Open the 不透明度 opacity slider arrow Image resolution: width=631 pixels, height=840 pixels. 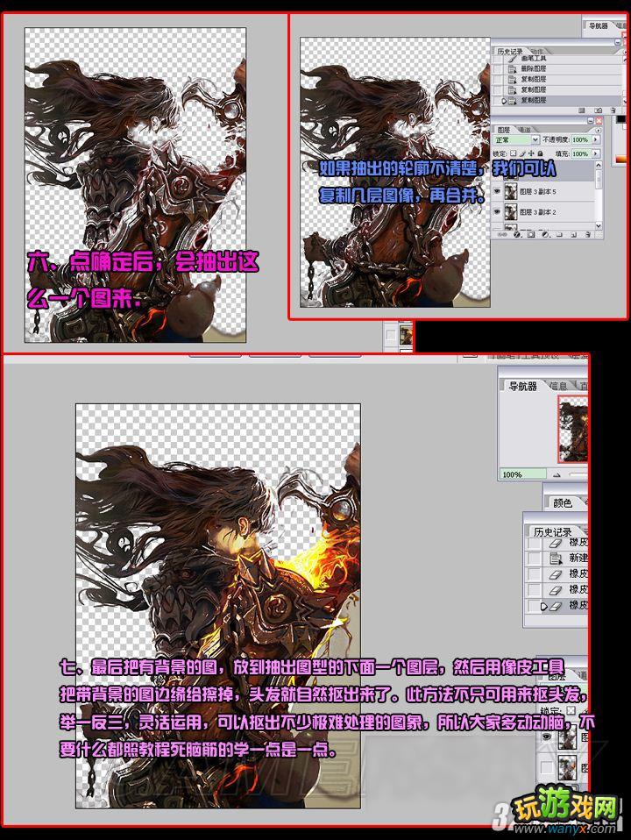click(596, 139)
